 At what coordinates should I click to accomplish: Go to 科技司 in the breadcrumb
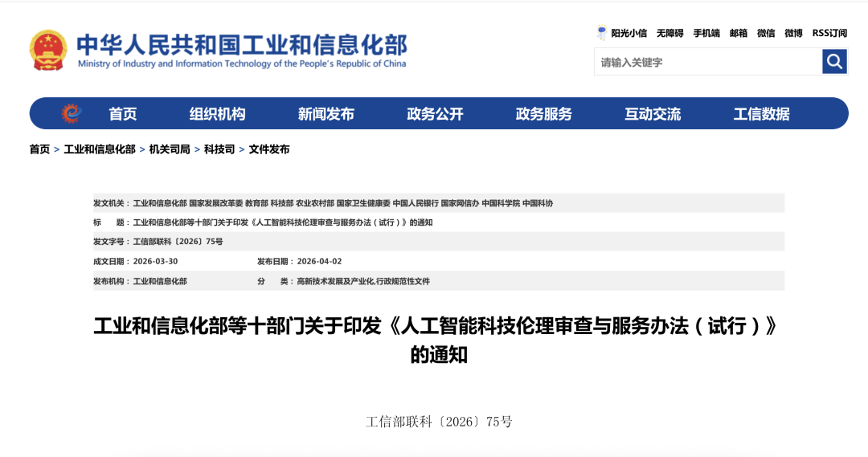(x=219, y=149)
